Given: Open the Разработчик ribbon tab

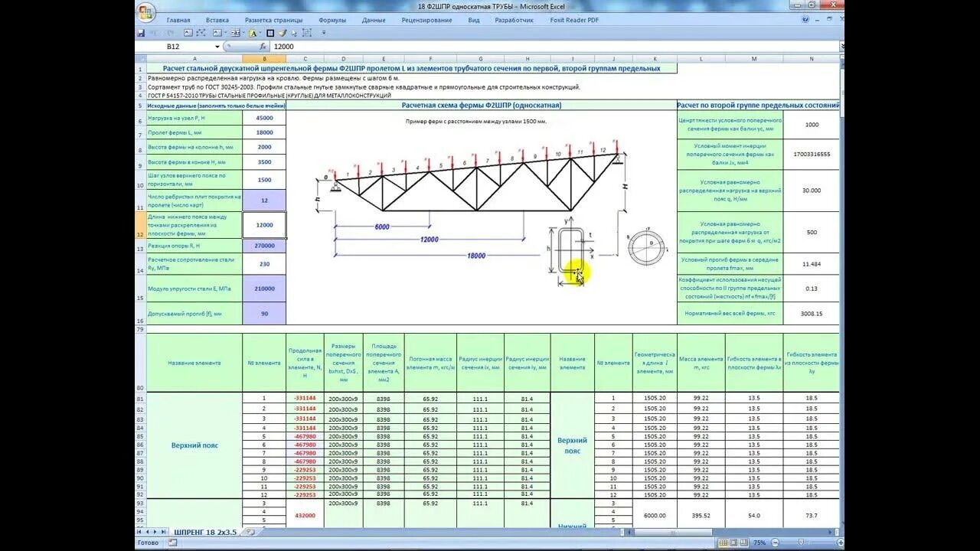Looking at the screenshot, I should tap(514, 21).
